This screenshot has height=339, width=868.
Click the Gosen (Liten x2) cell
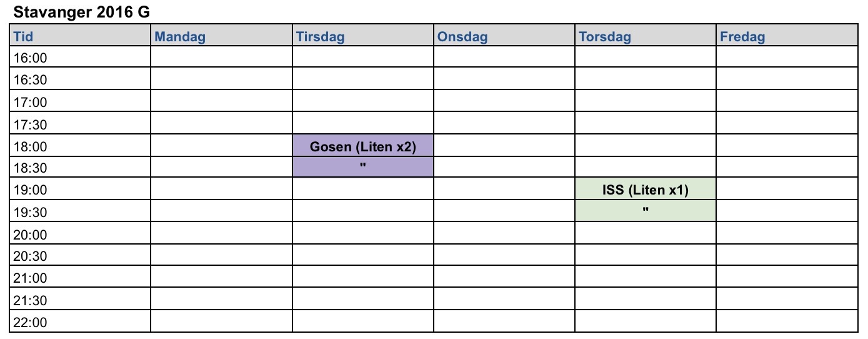362,147
